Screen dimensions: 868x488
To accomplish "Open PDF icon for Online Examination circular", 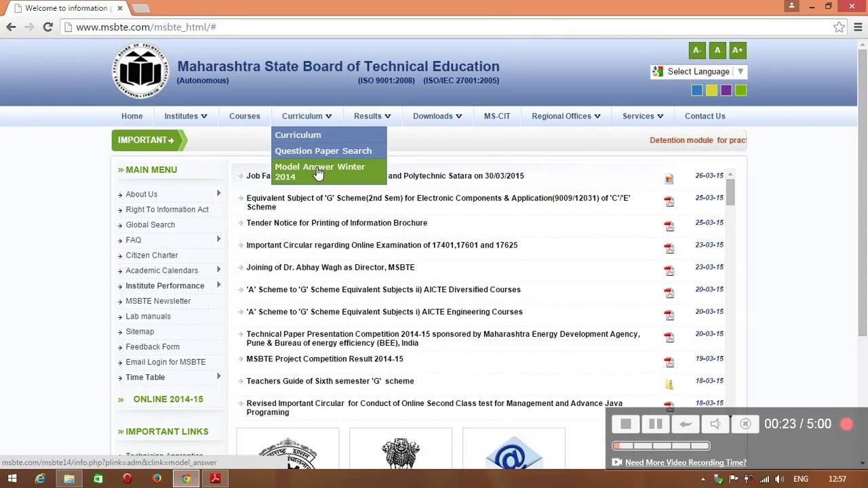I will click(669, 248).
